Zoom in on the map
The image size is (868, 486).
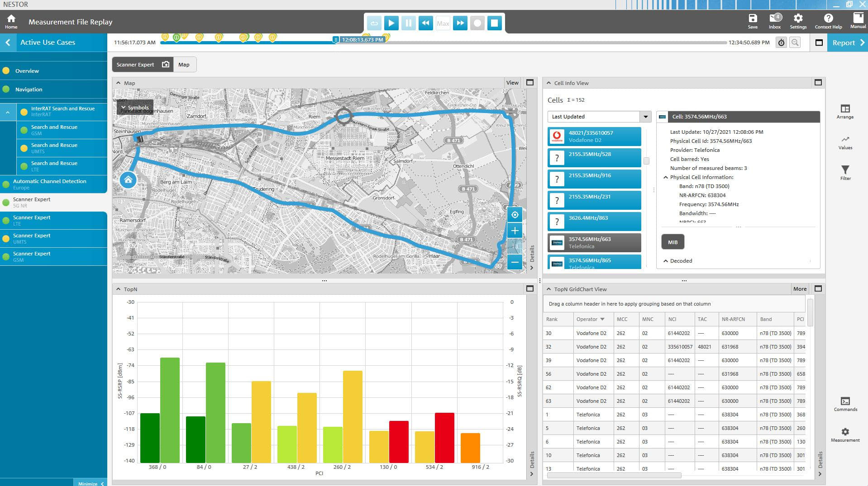tap(515, 231)
